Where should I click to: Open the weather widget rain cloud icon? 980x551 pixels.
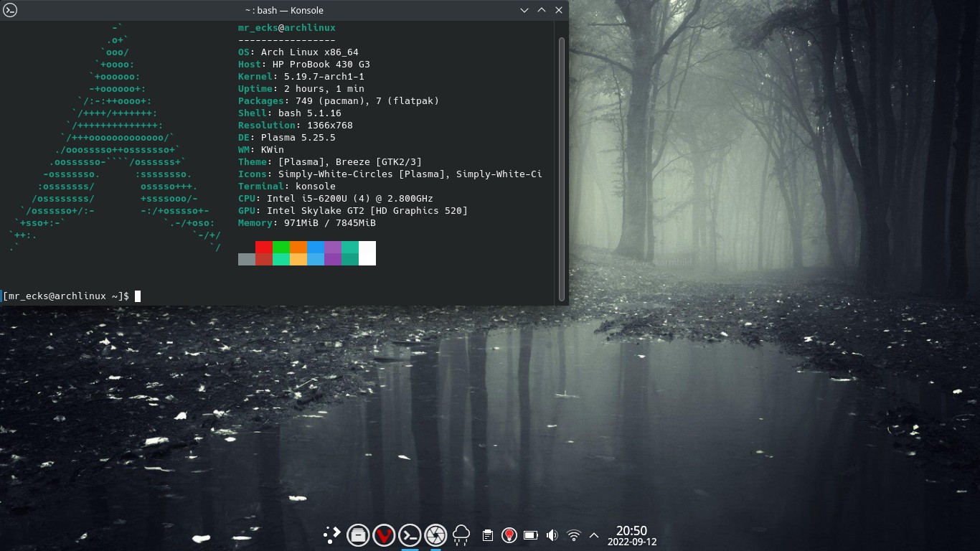pyautogui.click(x=461, y=534)
